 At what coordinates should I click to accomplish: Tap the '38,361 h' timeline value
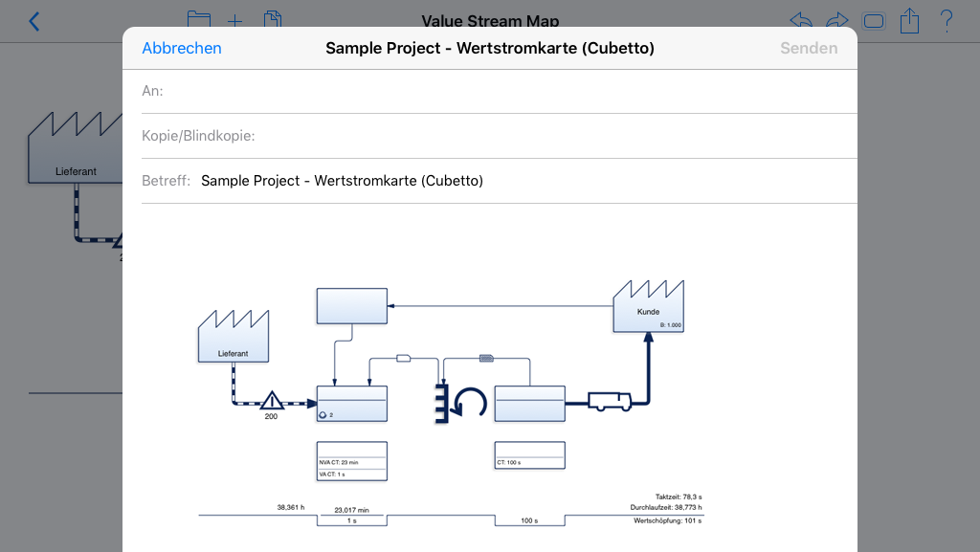[291, 508]
